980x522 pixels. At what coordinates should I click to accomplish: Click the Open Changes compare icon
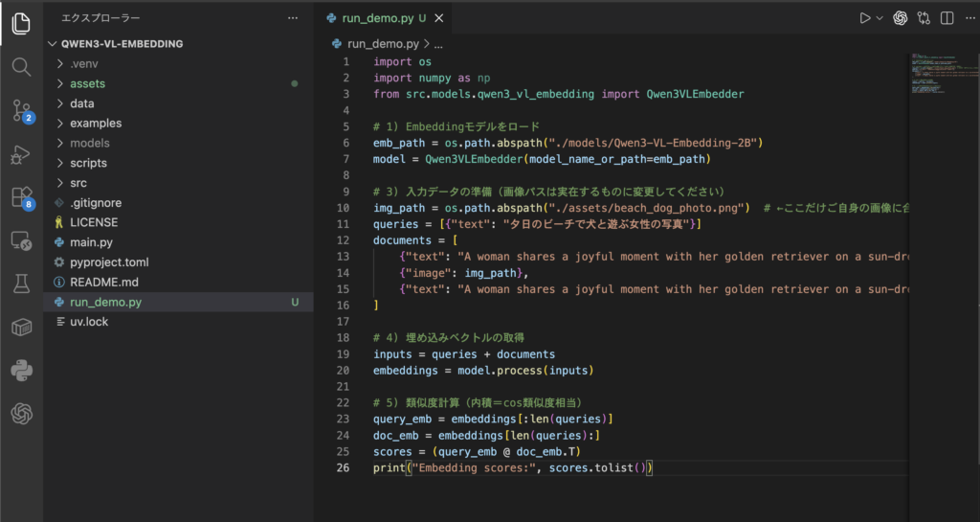924,18
